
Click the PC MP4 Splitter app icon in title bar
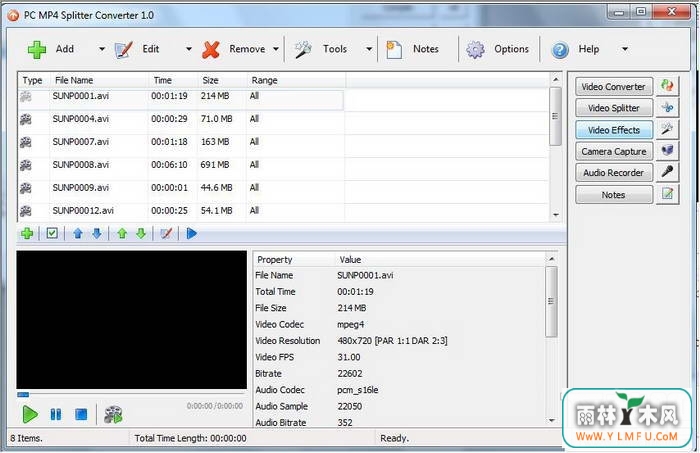point(13,16)
